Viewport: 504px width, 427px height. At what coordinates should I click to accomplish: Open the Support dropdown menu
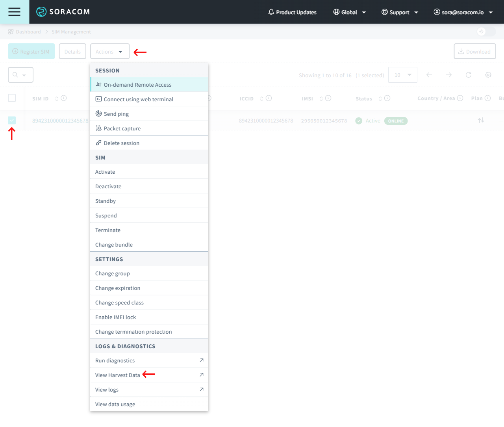[x=400, y=12]
